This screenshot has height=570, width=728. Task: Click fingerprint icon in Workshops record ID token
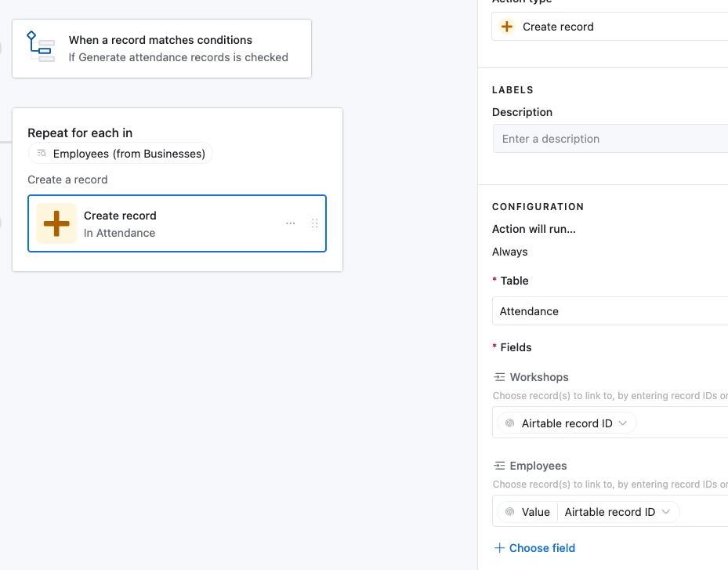pos(509,423)
